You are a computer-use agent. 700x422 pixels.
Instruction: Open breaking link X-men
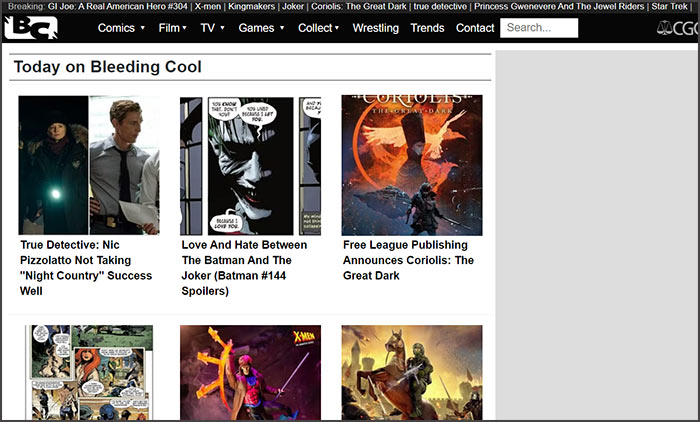pos(208,6)
